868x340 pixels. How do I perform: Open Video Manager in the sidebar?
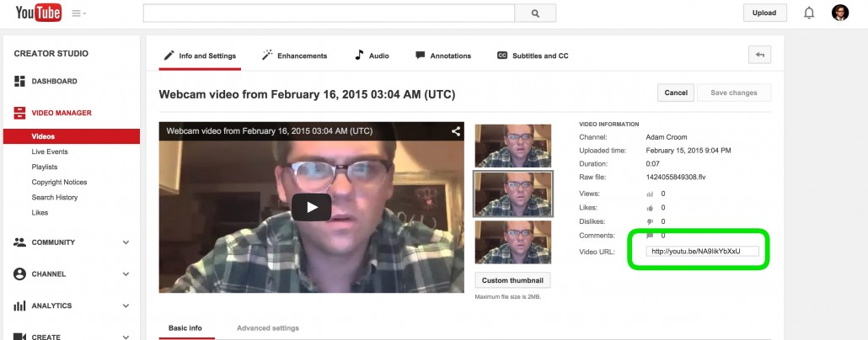coord(62,113)
